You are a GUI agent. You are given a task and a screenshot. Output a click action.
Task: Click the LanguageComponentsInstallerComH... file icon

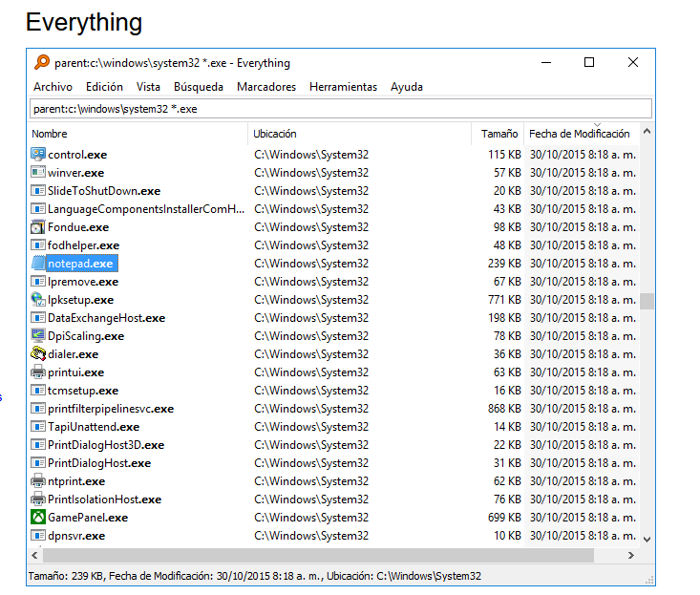coord(38,209)
